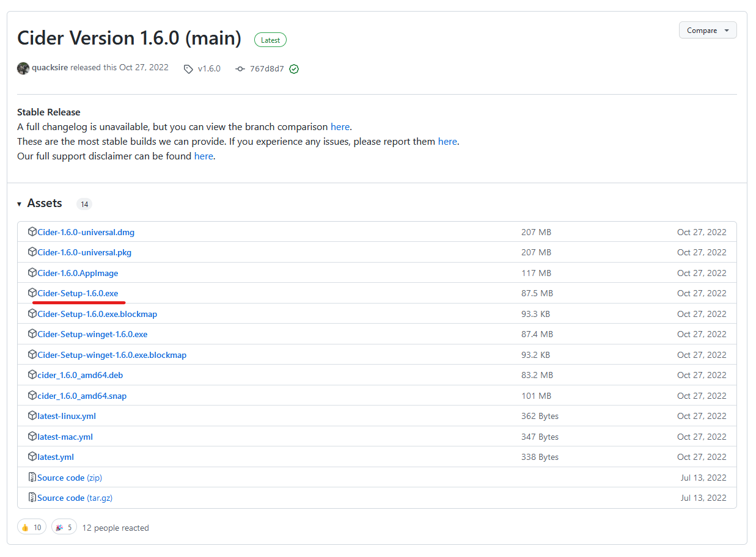Click package icon for cider_1.6.0_amd64.deb
The height and width of the screenshot is (557, 756).
[x=32, y=375]
